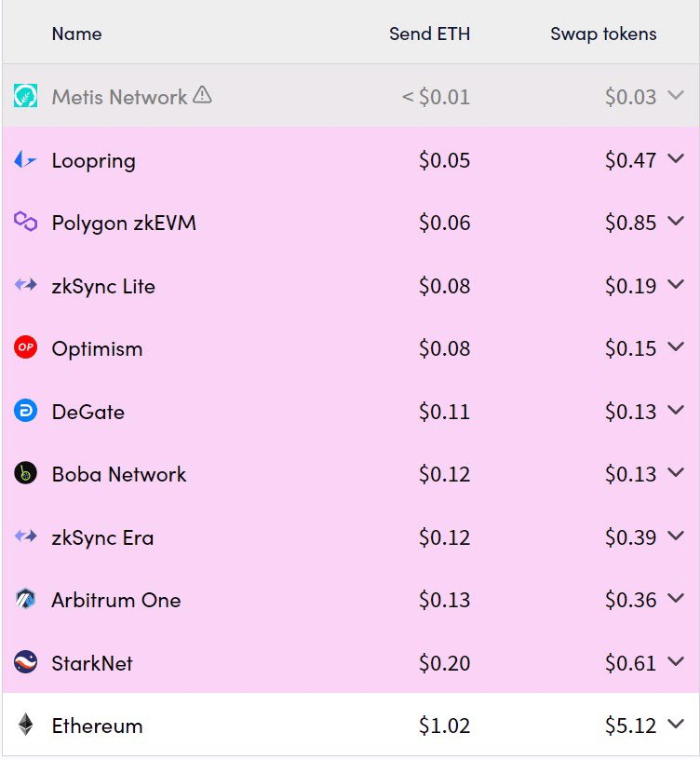Expand the Ethereum row chevron
The image size is (700, 760).
click(x=675, y=724)
